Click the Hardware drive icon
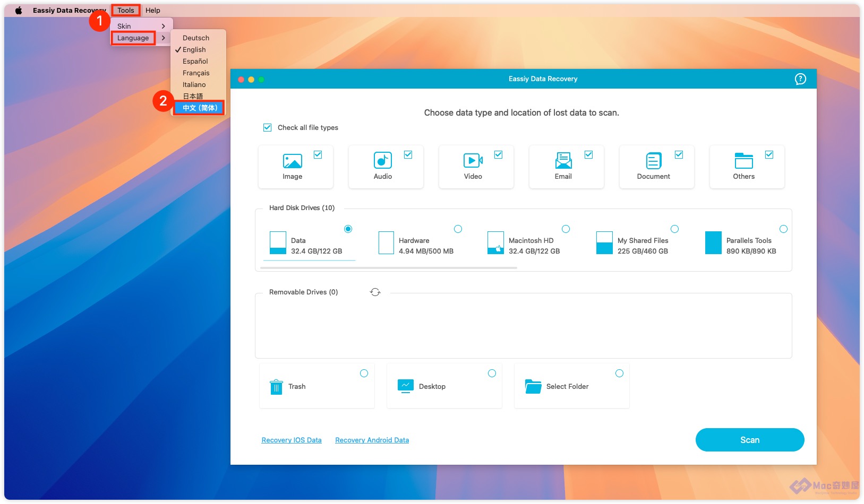 tap(386, 243)
